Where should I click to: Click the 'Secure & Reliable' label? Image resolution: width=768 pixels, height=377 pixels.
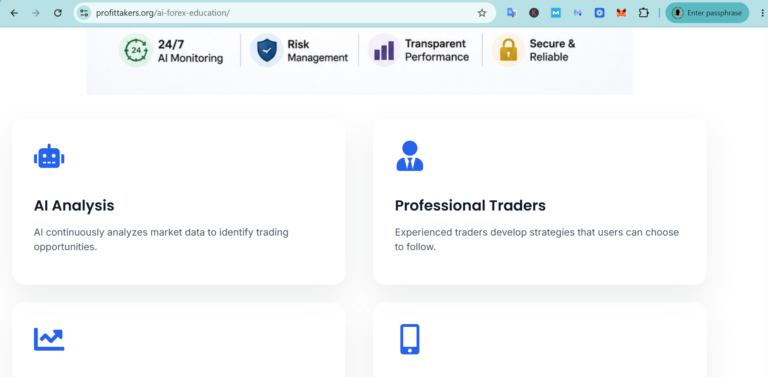click(x=552, y=50)
